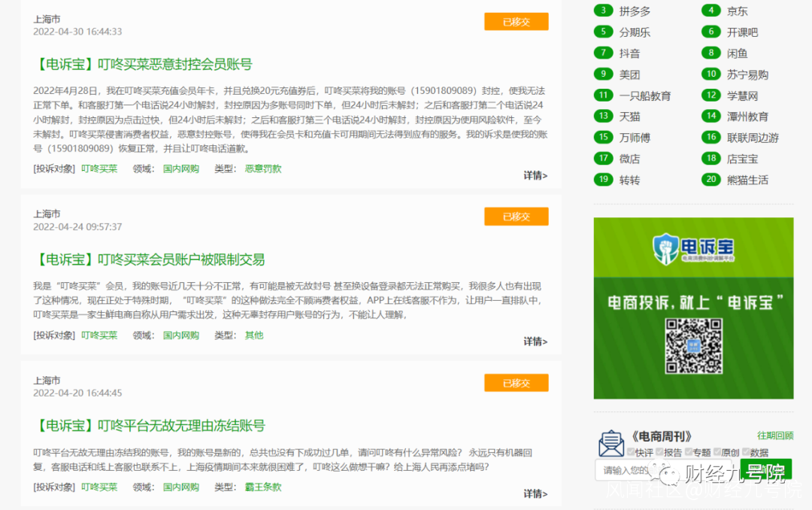The image size is (812, 510).
Task: Click the 霸王条款 type link
Action: pyautogui.click(x=263, y=487)
